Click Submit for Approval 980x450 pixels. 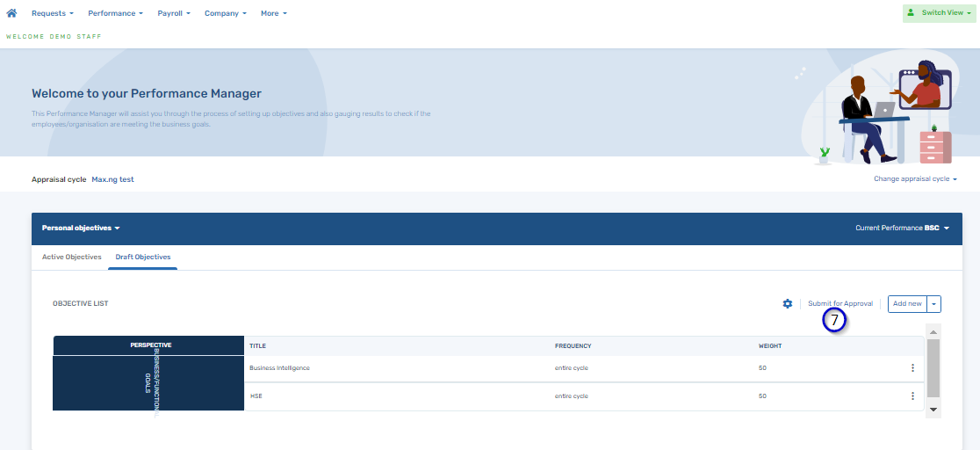840,303
